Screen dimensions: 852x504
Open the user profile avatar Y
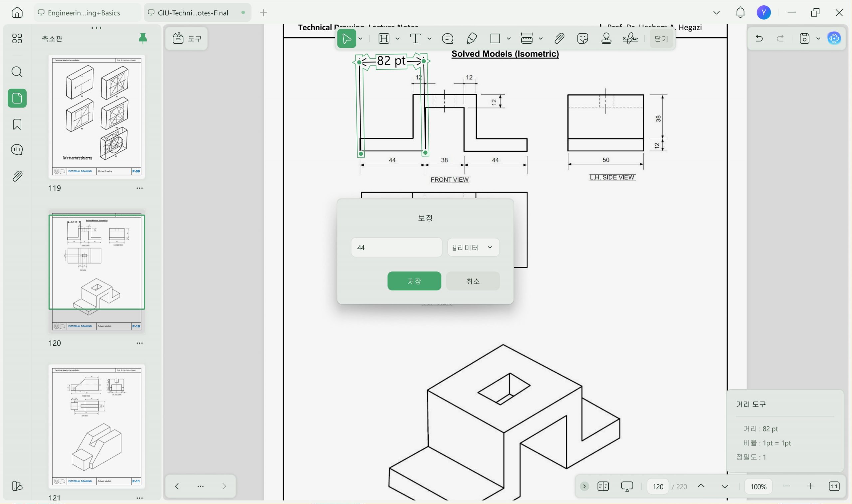click(x=764, y=13)
